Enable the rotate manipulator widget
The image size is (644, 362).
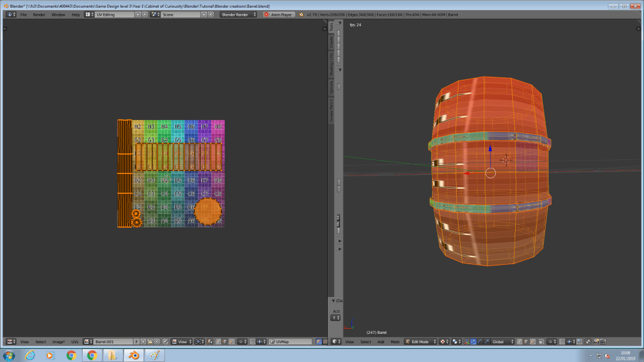click(480, 341)
